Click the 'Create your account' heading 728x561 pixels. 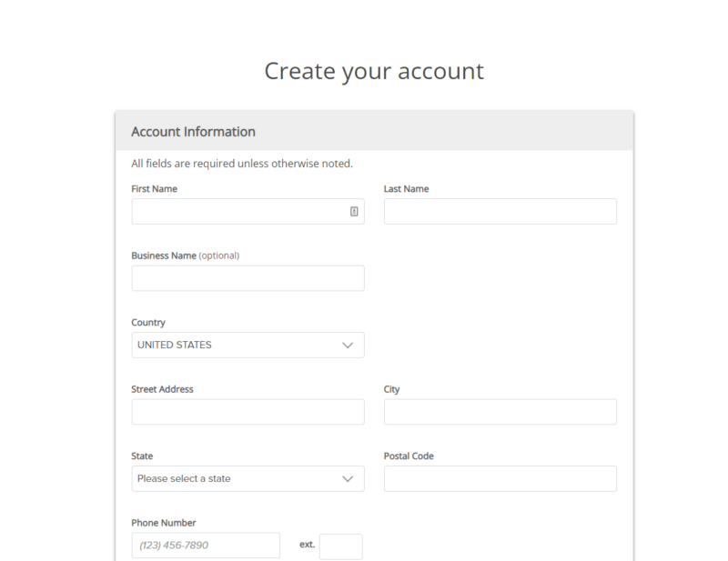[x=374, y=71]
